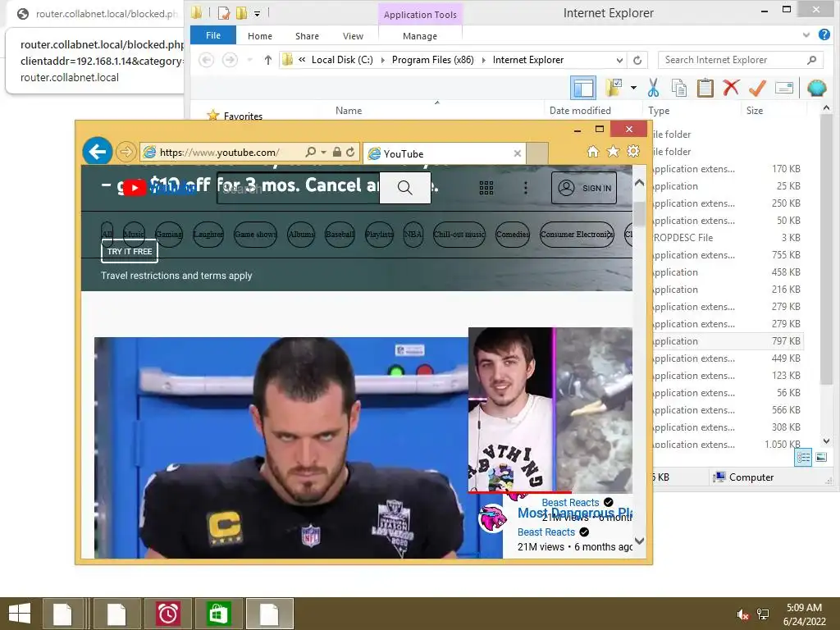The image size is (840, 630).
Task: Open IE Tools gear icon
Action: 633,152
